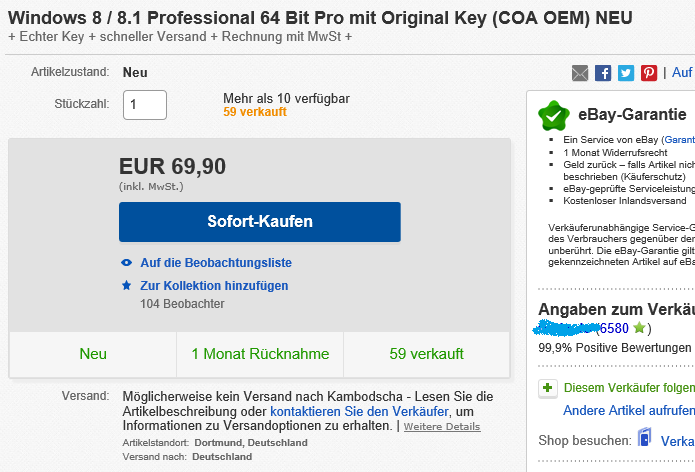This screenshot has width=695, height=472.
Task: Click Zur Kollektion hinzufügen link
Action: pyautogui.click(x=215, y=286)
